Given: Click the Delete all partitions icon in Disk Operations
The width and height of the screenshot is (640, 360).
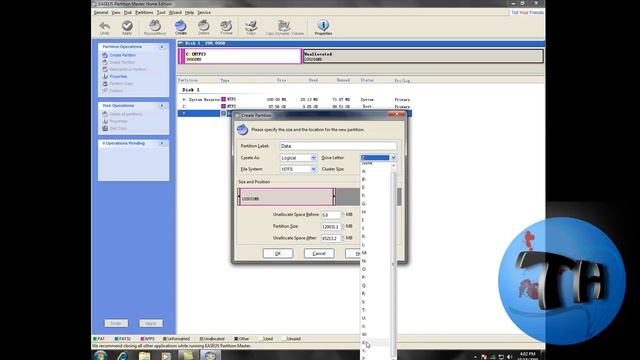Looking at the screenshot, I should (x=105, y=114).
